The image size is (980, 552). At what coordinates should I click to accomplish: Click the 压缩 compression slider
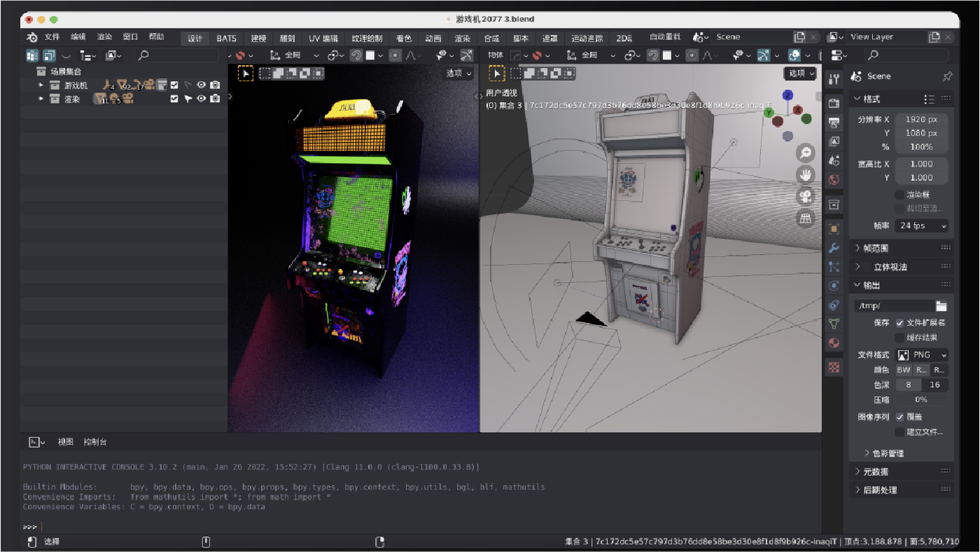(921, 400)
